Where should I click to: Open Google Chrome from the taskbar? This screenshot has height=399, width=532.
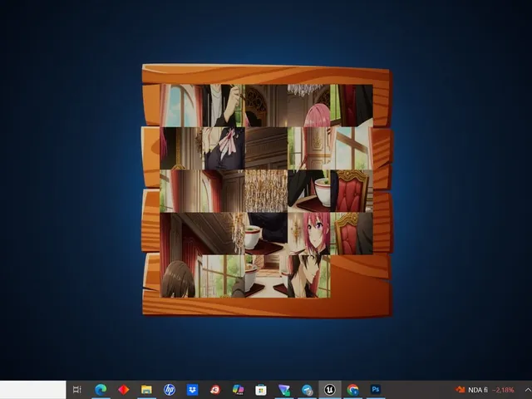352,390
